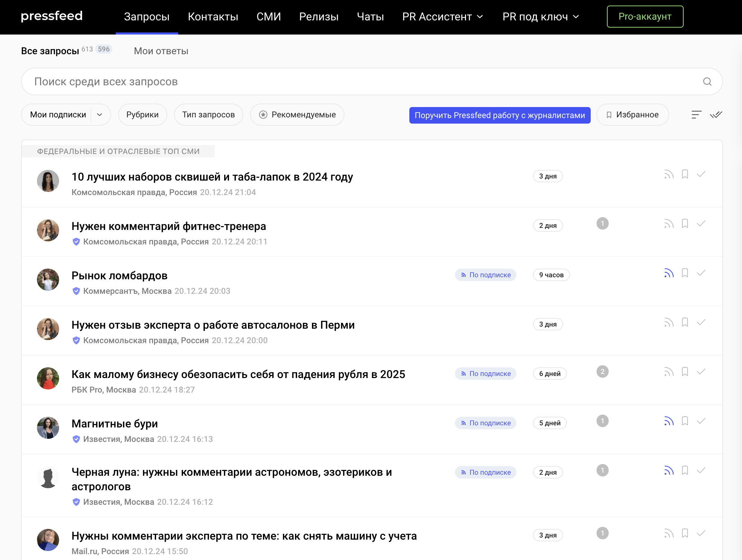Click the bookmark icon on '10 лучших наборов сквишей' row
This screenshot has height=560, width=742.
click(x=685, y=174)
